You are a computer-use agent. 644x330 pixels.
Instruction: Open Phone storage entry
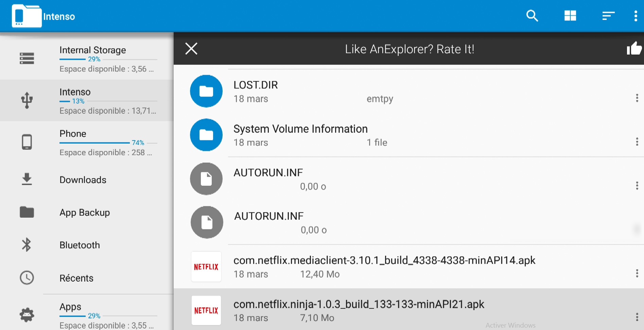[73, 134]
